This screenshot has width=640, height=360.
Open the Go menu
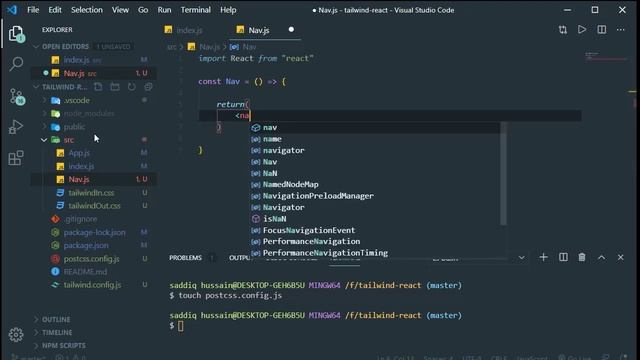point(143,10)
